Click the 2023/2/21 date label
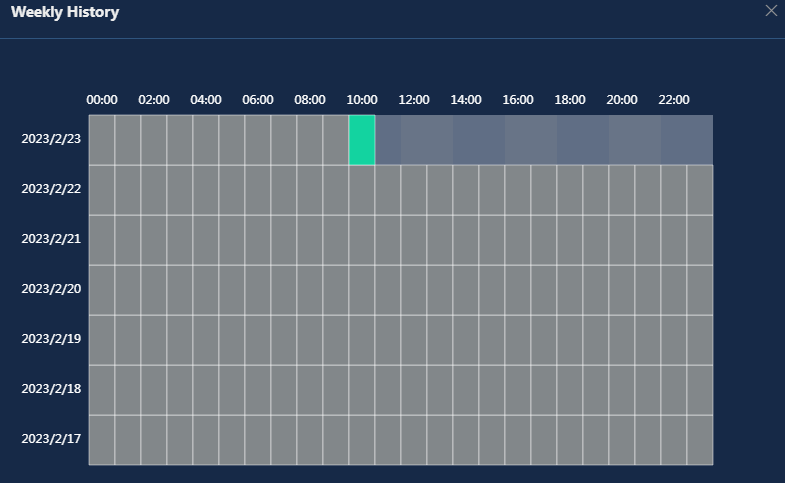Screen dimensions: 785x483 tap(51, 239)
